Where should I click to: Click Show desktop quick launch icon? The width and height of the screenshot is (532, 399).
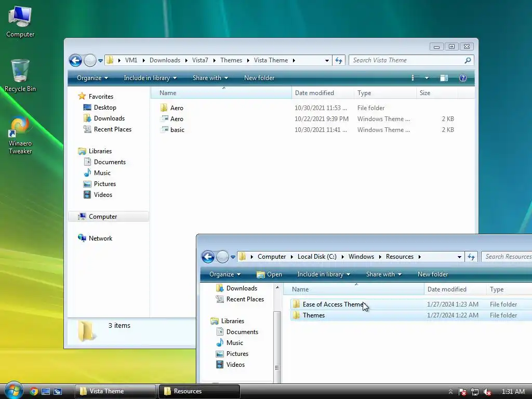tap(46, 391)
